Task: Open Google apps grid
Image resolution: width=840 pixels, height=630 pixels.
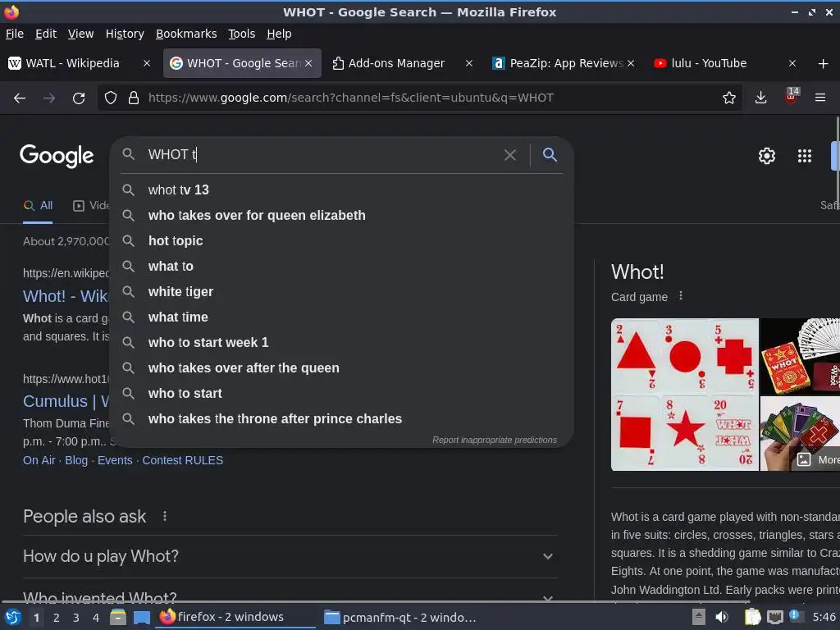Action: [x=804, y=156]
